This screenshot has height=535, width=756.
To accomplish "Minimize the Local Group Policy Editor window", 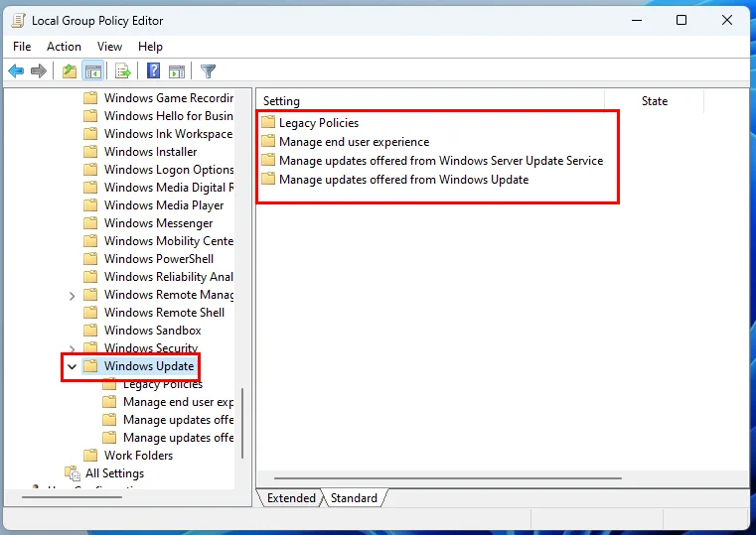I will click(637, 20).
